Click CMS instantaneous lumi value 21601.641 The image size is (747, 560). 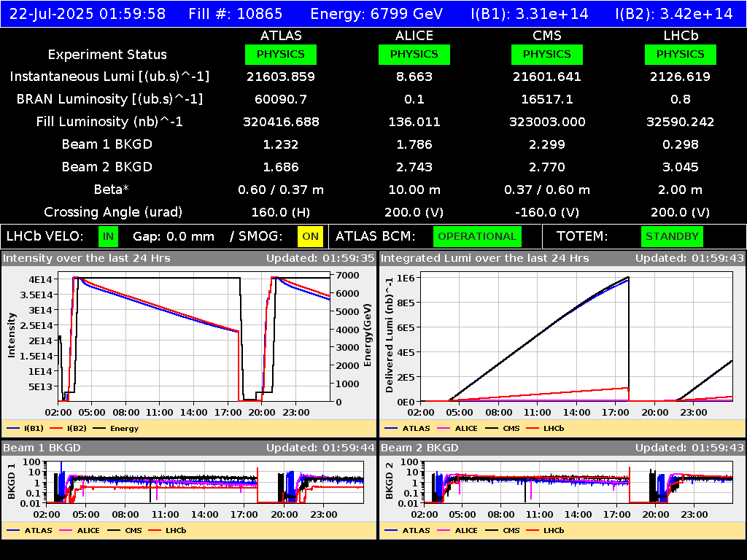click(x=547, y=77)
